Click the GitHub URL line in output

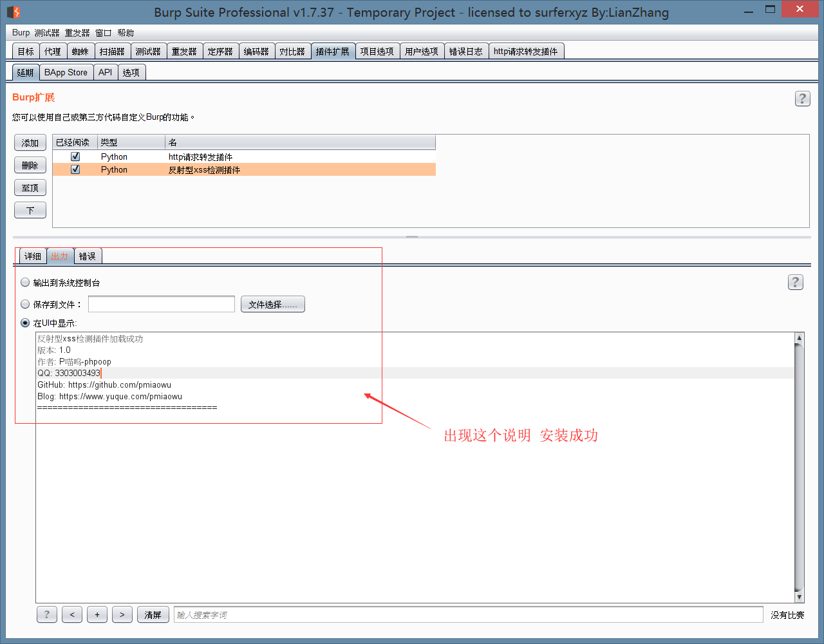point(104,384)
